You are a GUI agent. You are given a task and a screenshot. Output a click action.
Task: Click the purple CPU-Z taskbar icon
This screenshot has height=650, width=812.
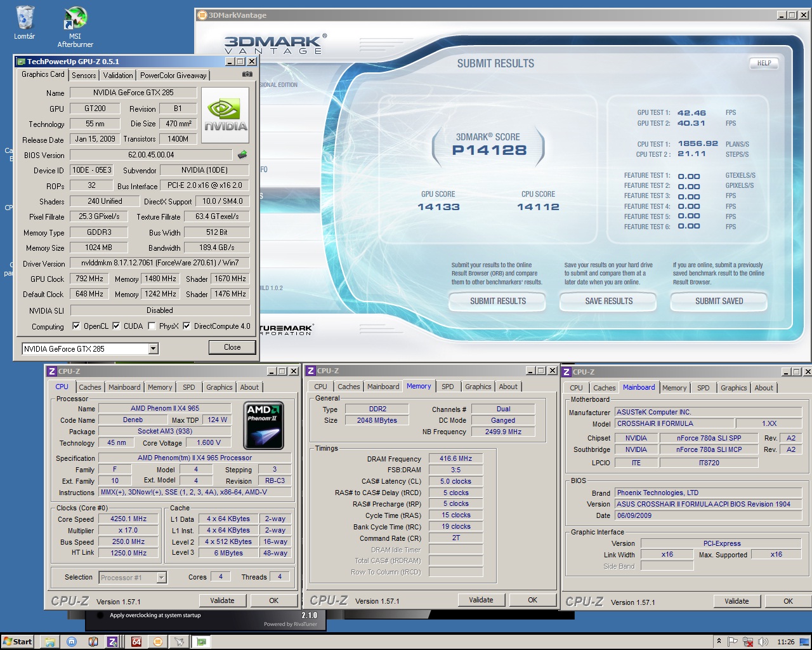(112, 642)
